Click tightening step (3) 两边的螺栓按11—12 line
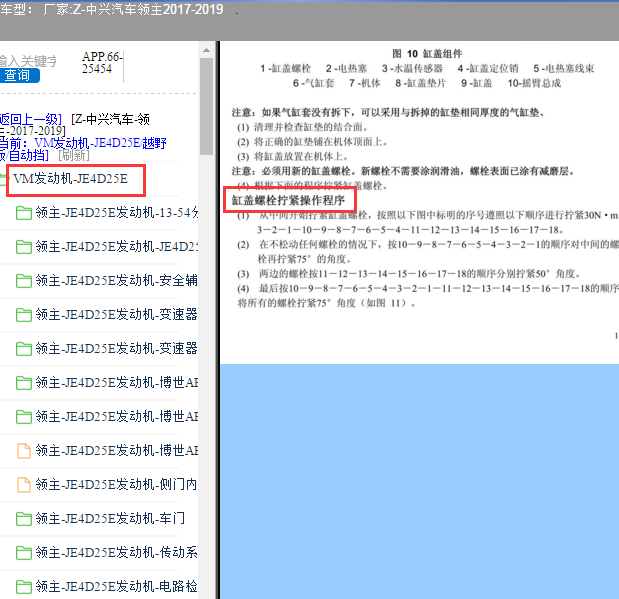Screen dimensions: 619x599 pyautogui.click(x=409, y=274)
